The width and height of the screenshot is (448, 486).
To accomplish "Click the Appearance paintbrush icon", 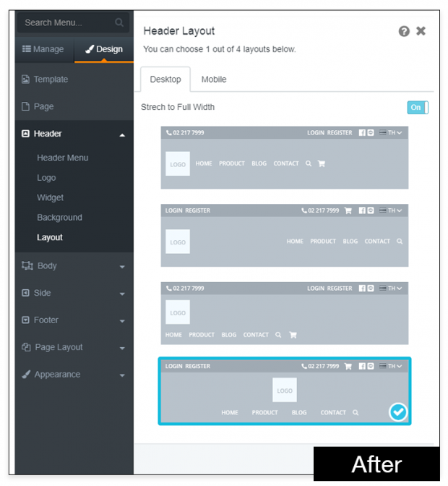I will point(26,375).
